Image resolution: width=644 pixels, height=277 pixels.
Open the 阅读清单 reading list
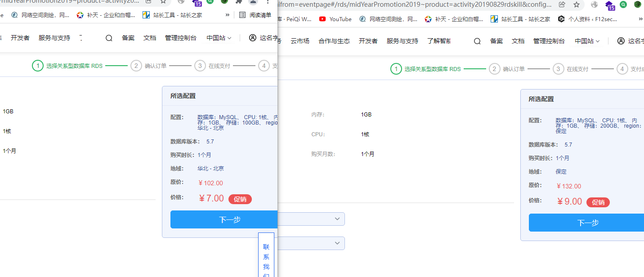[x=255, y=15]
